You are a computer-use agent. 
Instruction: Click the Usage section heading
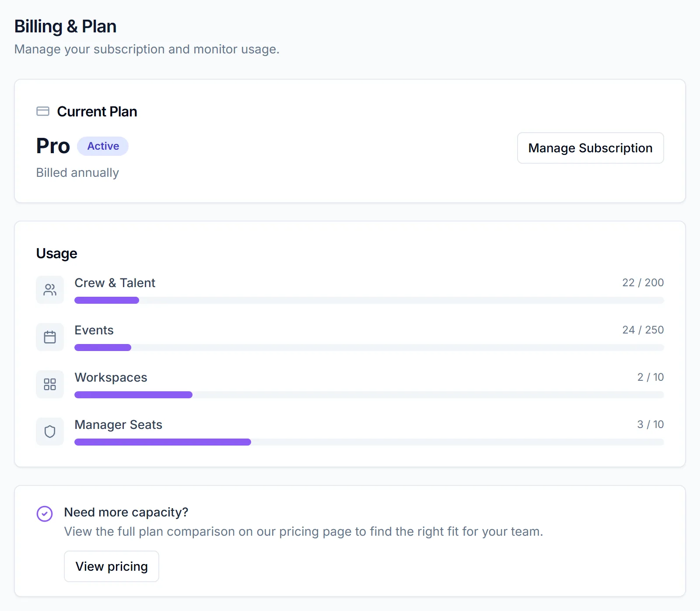(x=56, y=253)
